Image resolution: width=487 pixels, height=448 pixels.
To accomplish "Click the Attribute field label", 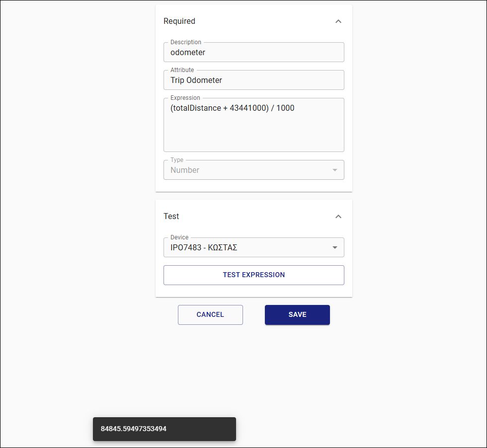I will coord(182,70).
